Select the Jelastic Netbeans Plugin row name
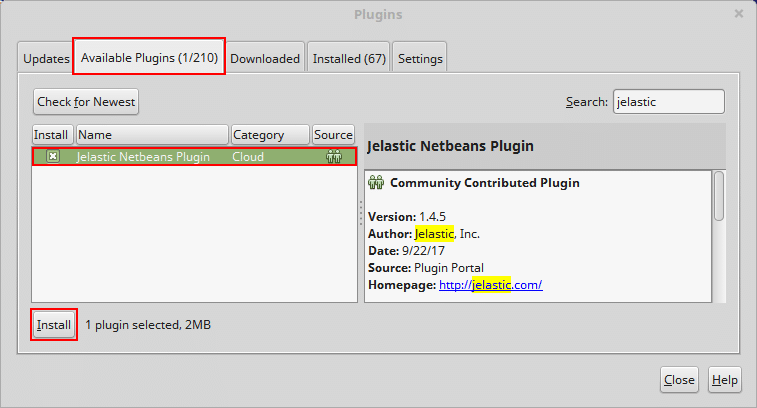 (143, 157)
